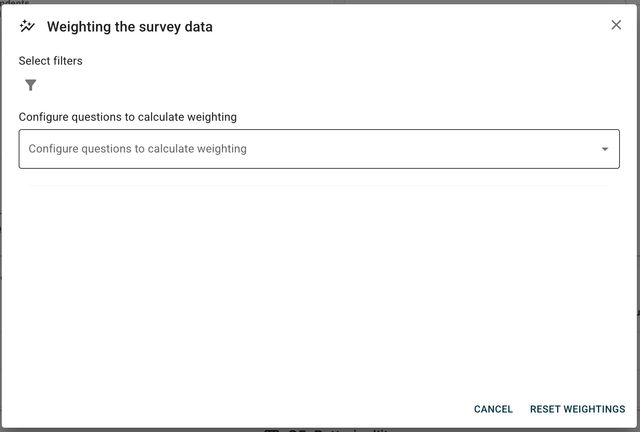The image size is (640, 432).
Task: Add a filter using the funnel icon
Action: tap(30, 86)
